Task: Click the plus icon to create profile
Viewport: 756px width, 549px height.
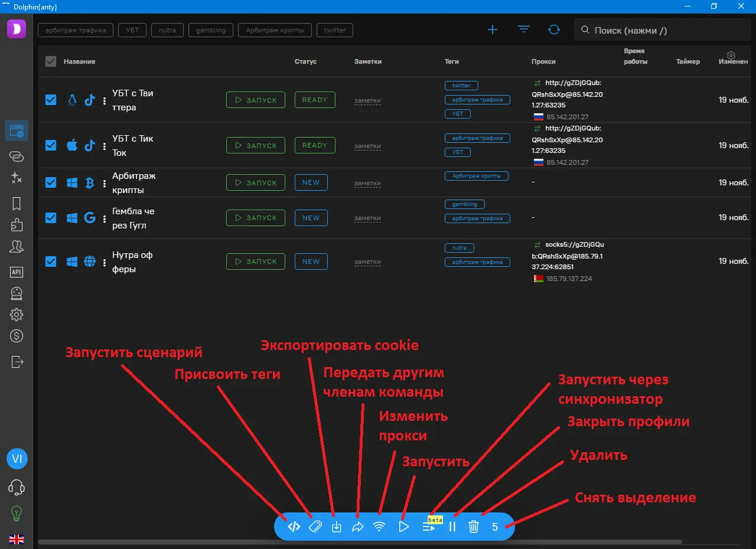Action: (x=492, y=30)
